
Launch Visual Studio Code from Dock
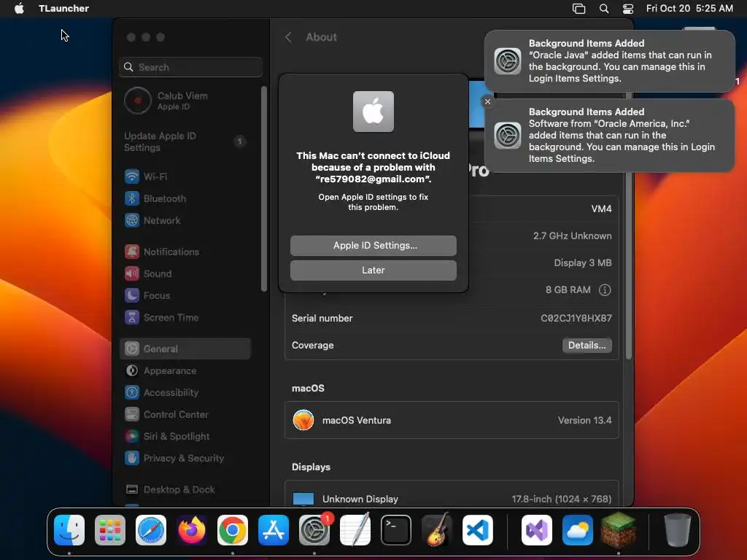point(477,530)
